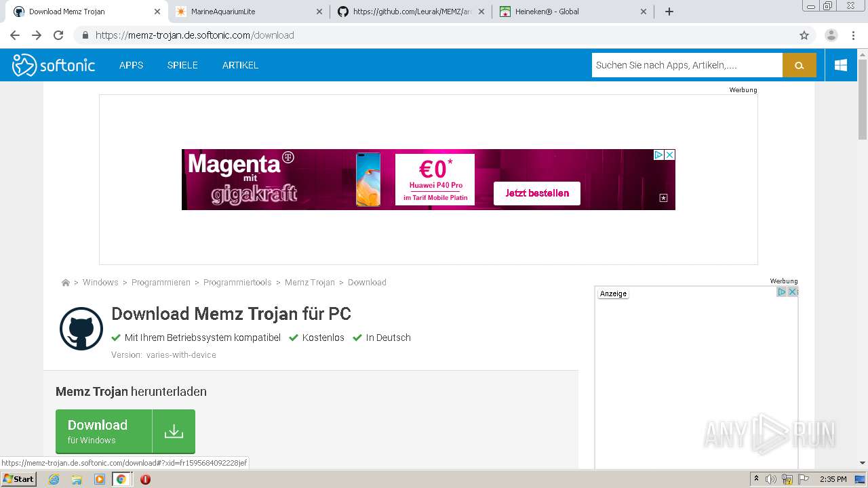Click the download arrow icon on green button
This screenshot has height=488, width=868.
pos(174,431)
